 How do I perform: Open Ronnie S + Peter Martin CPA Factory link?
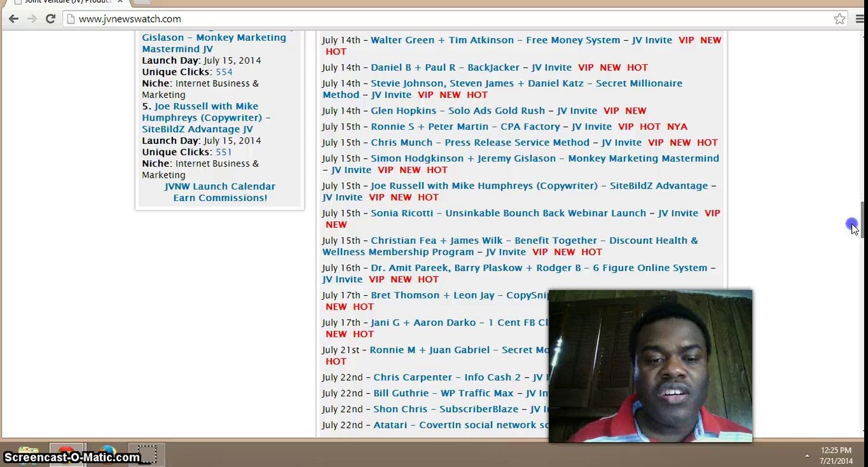click(x=465, y=127)
